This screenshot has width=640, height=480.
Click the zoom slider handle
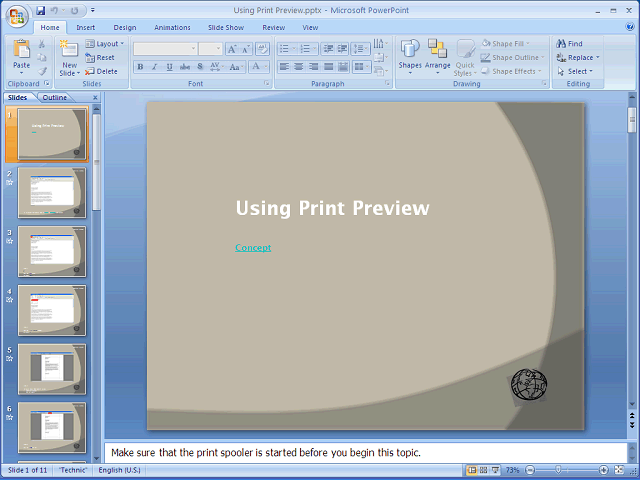[558, 470]
